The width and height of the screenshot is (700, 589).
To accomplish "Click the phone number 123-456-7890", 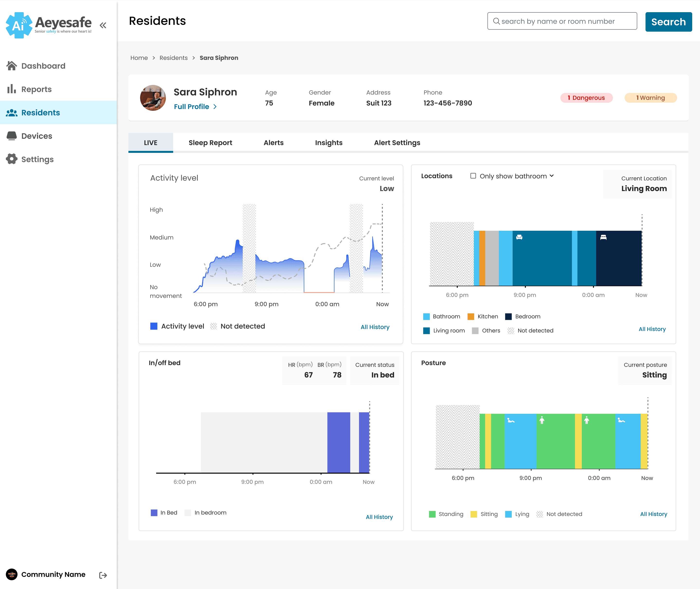I will click(448, 103).
